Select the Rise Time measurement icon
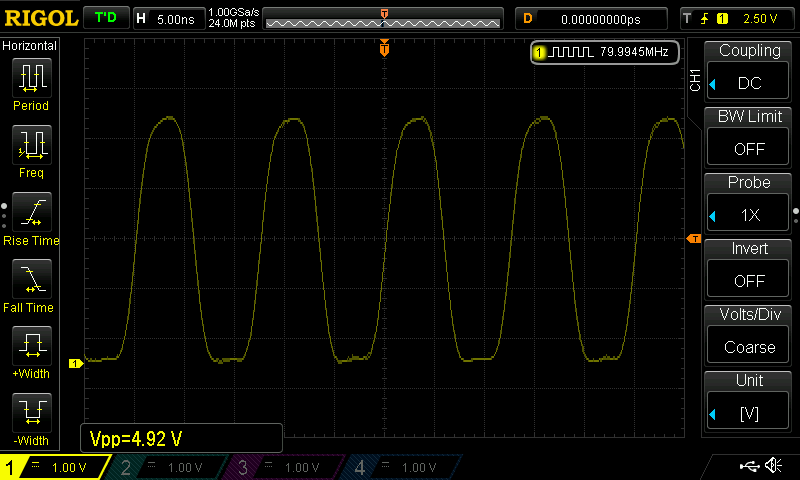 [x=32, y=212]
